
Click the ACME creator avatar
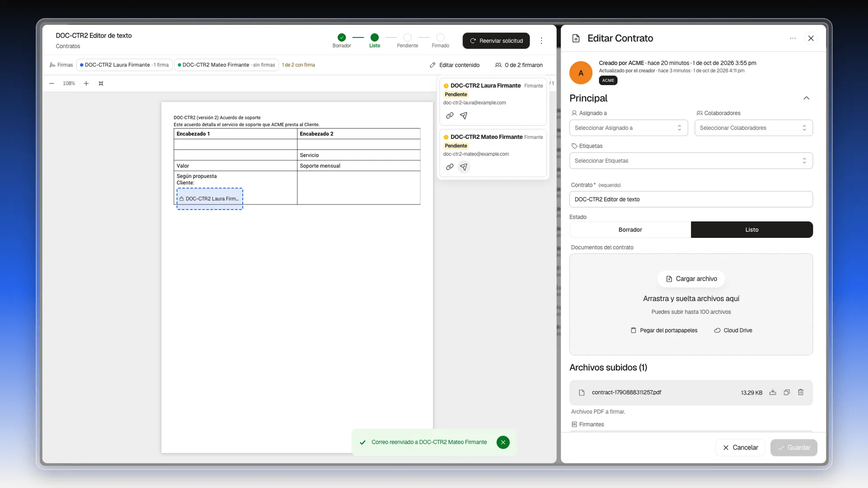point(581,73)
